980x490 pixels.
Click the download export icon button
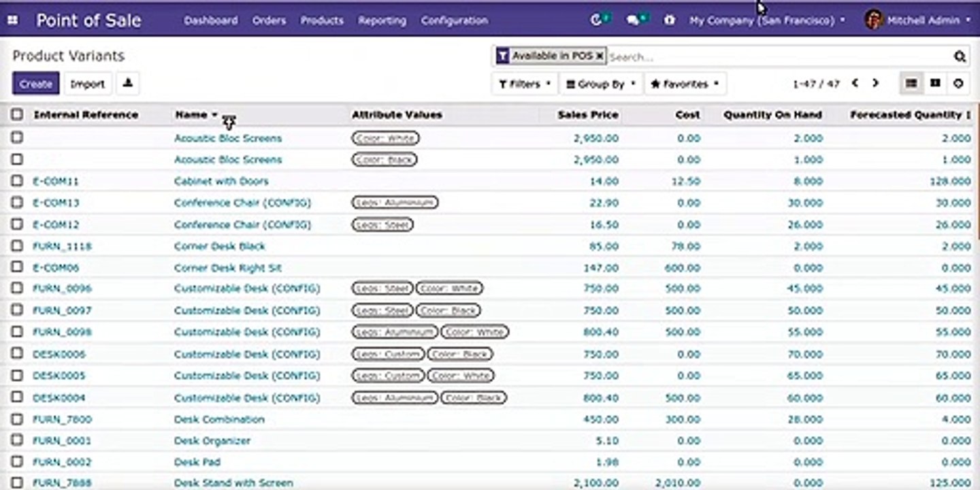click(128, 84)
